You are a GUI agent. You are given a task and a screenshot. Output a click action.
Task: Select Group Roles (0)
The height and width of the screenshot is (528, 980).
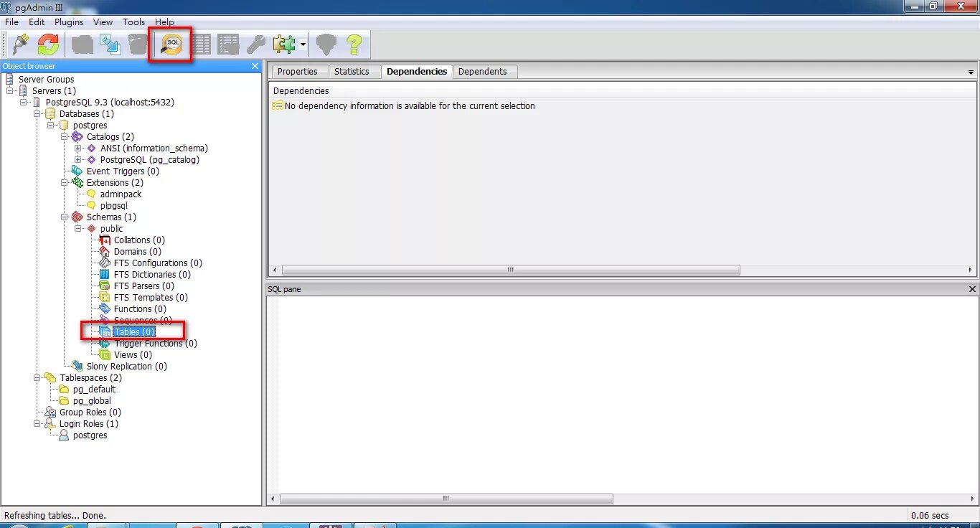click(x=90, y=412)
